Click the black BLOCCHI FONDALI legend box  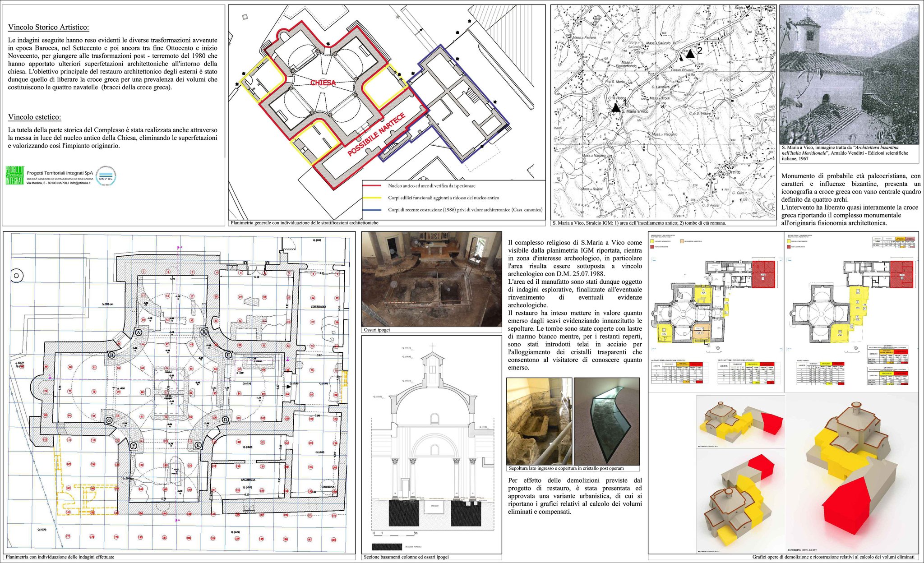point(387,546)
